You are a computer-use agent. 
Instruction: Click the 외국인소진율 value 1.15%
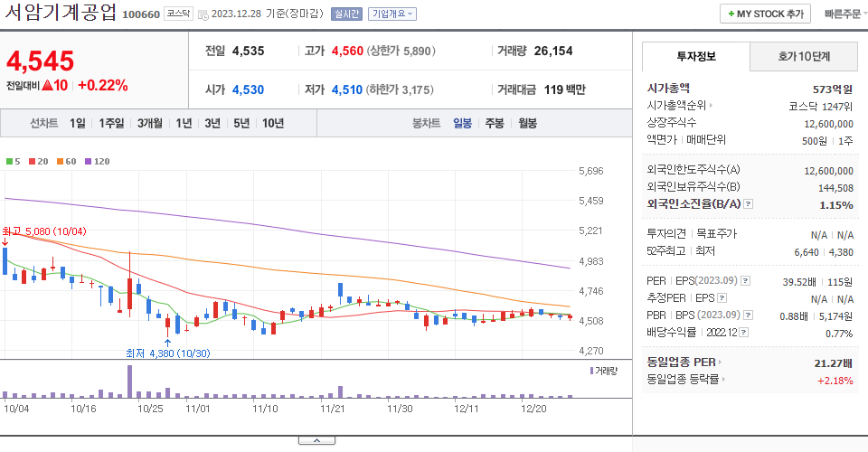835,205
